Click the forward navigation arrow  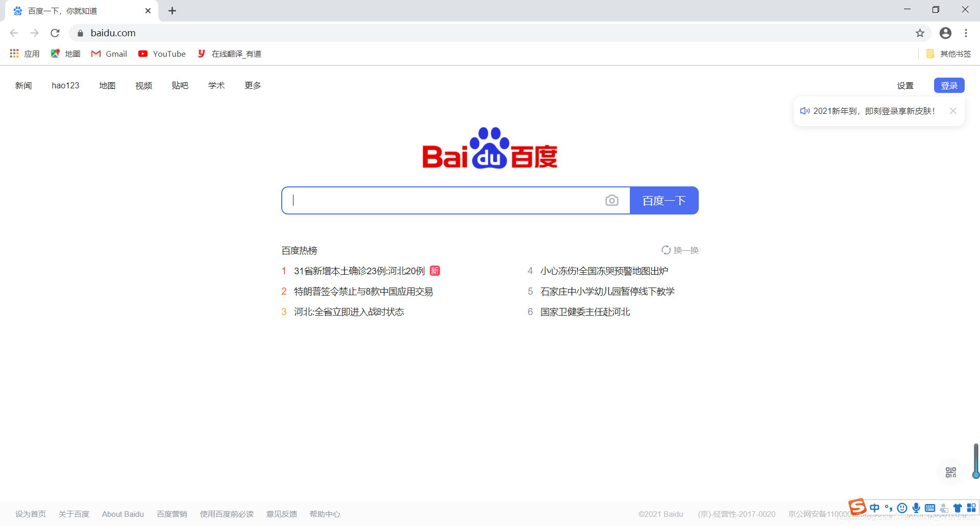[34, 33]
